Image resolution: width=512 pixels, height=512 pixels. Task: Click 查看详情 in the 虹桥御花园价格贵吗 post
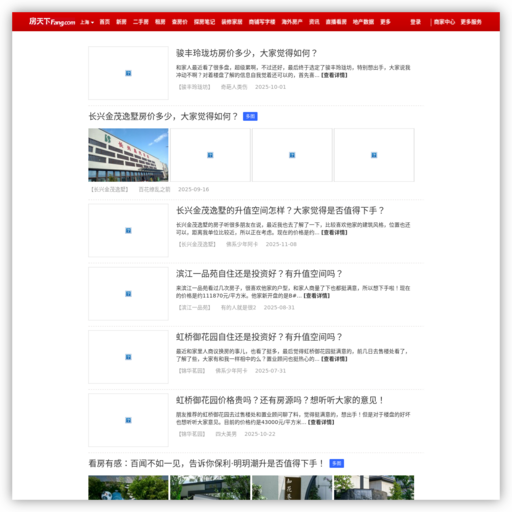(x=321, y=422)
